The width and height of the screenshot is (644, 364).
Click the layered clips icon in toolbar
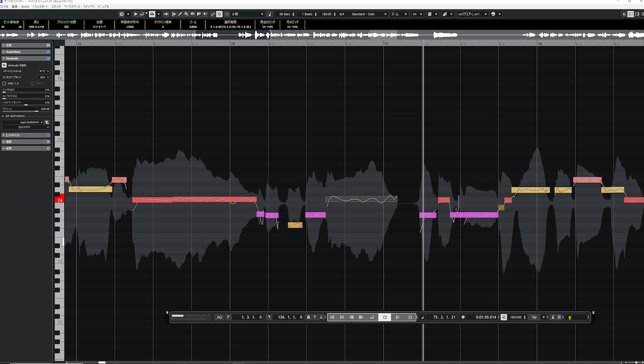(x=430, y=14)
